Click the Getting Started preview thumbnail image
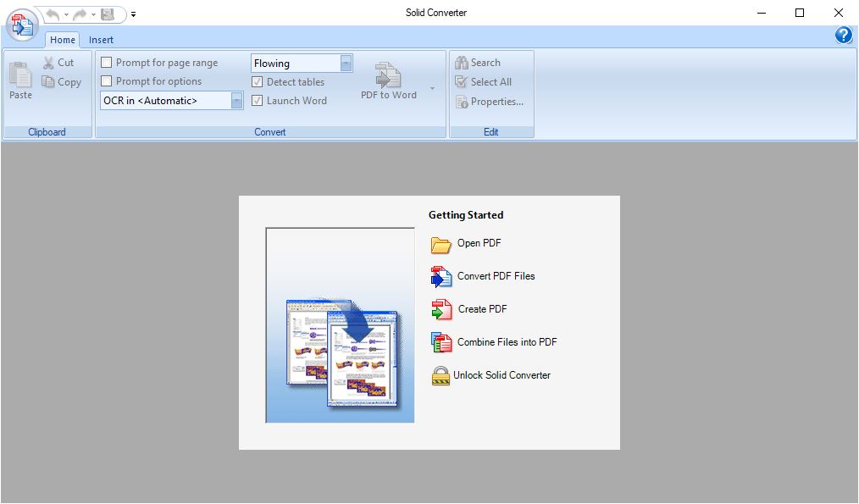The image size is (859, 504). coord(340,325)
